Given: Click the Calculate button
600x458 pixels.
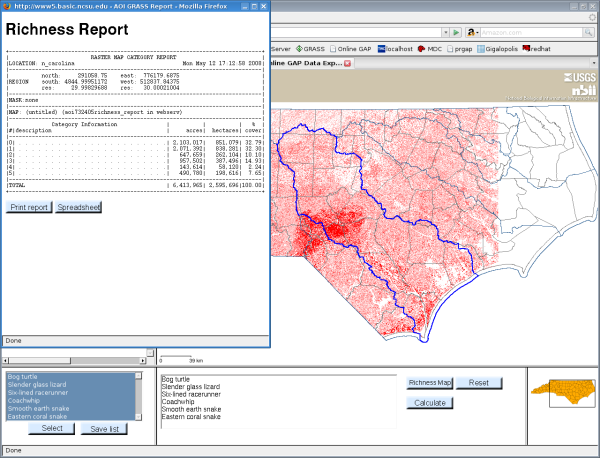Looking at the screenshot, I should pos(430,403).
